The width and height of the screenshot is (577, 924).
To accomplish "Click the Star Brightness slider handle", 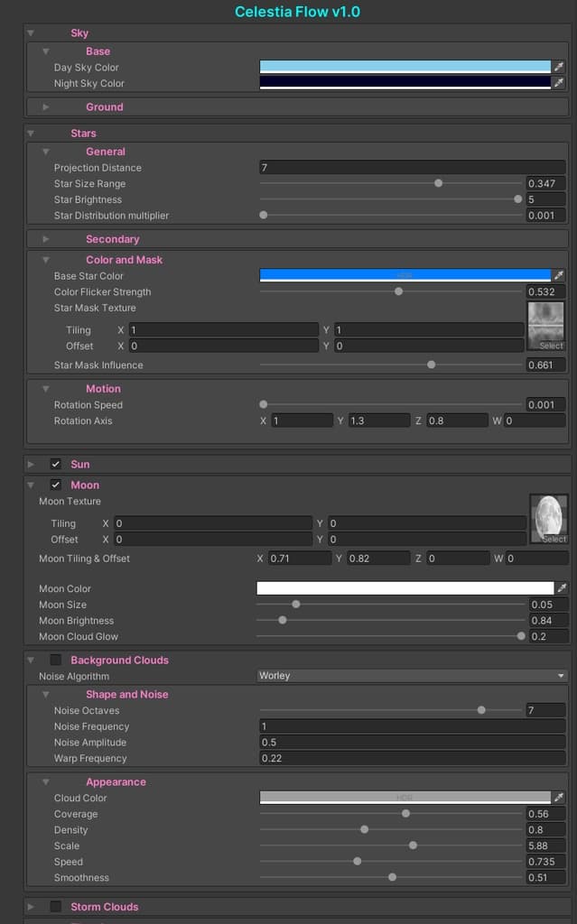I will (x=518, y=199).
